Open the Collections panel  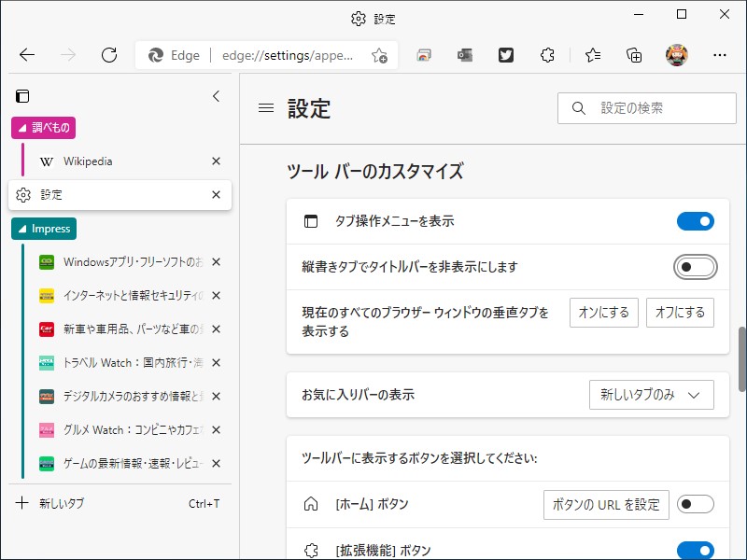[635, 55]
